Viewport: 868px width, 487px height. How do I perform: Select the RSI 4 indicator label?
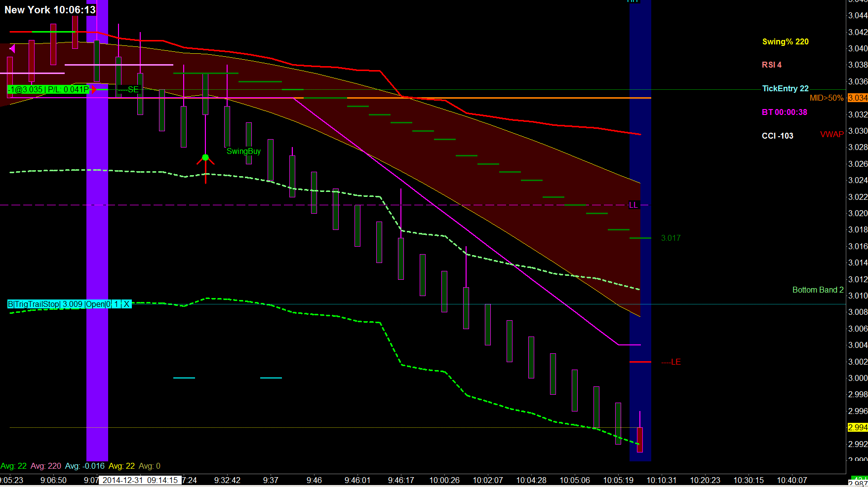pyautogui.click(x=771, y=65)
